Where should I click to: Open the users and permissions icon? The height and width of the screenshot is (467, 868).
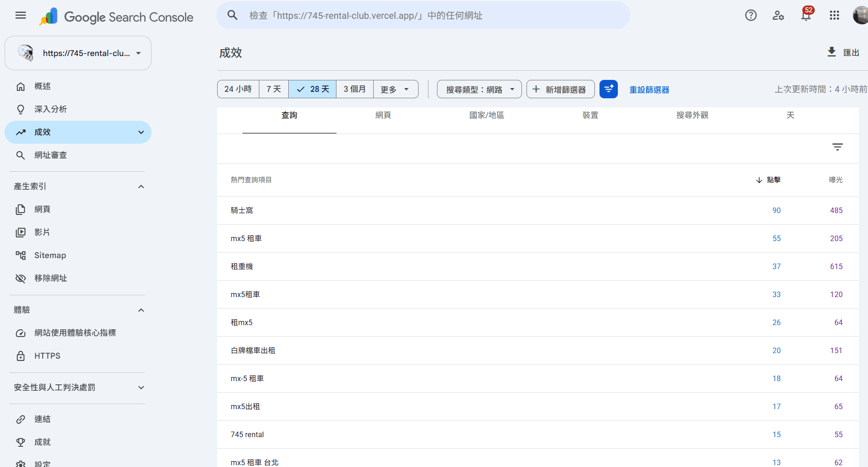[x=778, y=16]
